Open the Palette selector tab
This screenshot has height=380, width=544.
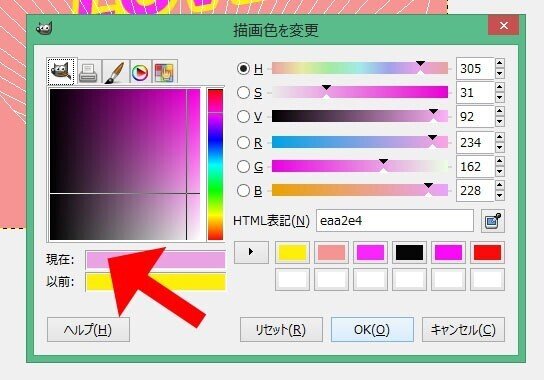(x=165, y=72)
